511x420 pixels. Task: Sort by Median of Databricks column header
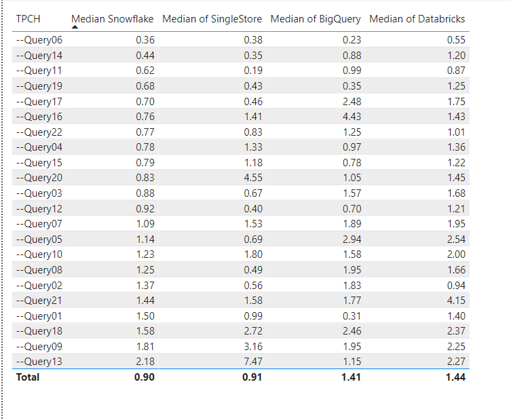click(x=417, y=18)
